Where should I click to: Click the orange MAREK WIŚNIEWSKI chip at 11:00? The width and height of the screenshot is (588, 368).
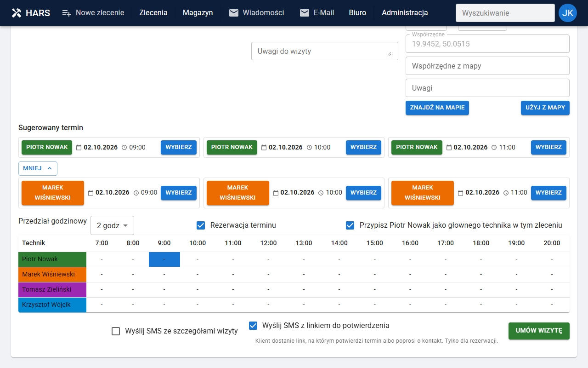pyautogui.click(x=423, y=193)
